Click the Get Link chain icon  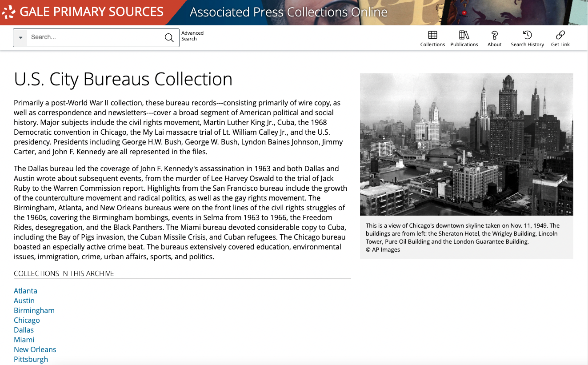[x=560, y=35]
